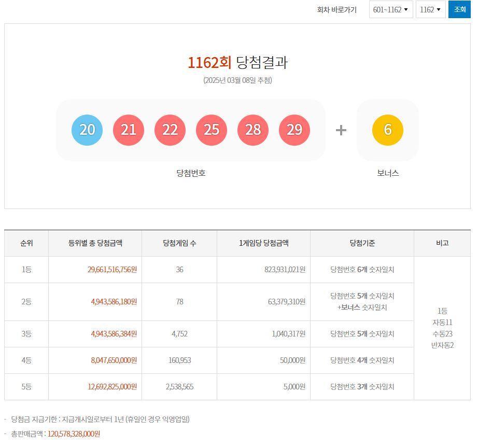Click the blue 조회 search button
Image resolution: width=478 pixels, height=448 pixels.
(x=459, y=10)
